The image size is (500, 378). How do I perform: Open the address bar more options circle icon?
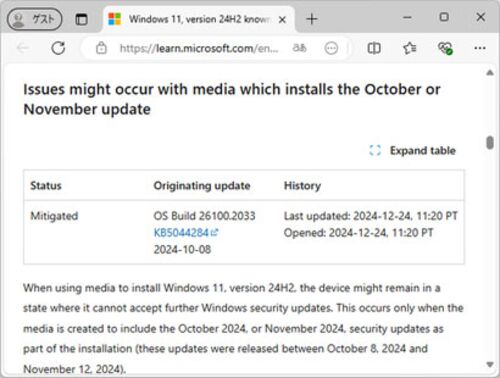pos(331,48)
